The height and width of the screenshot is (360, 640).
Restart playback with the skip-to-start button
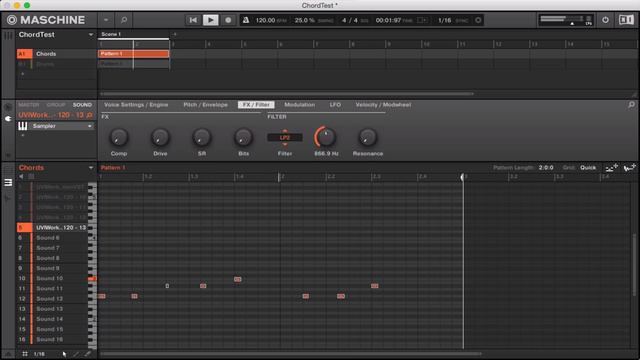[193, 20]
